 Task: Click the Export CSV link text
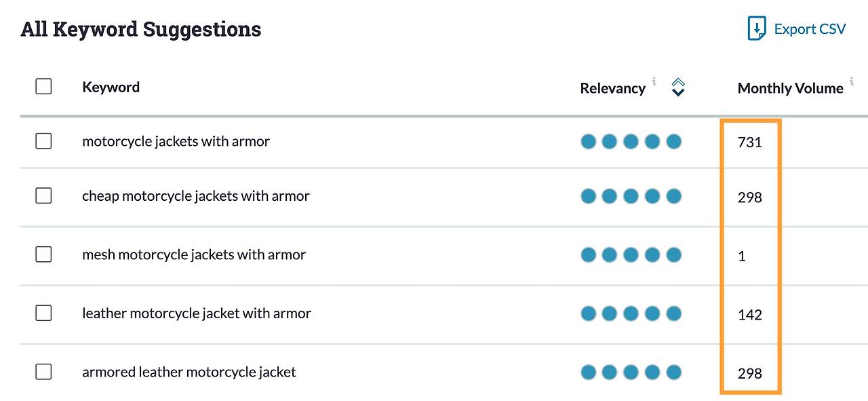click(x=810, y=29)
